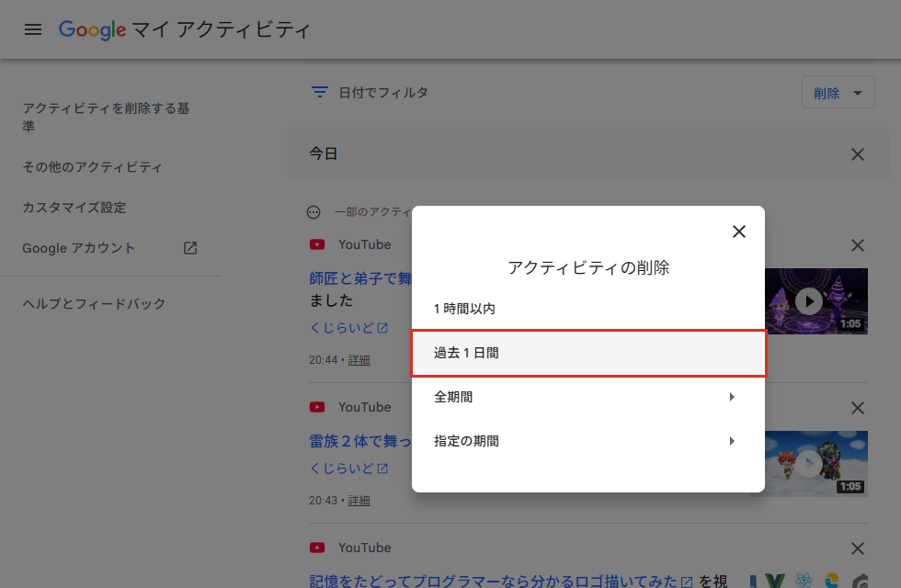This screenshot has height=588, width=901.
Task: Choose 過去 1 日間 deletion option
Action: 587,353
